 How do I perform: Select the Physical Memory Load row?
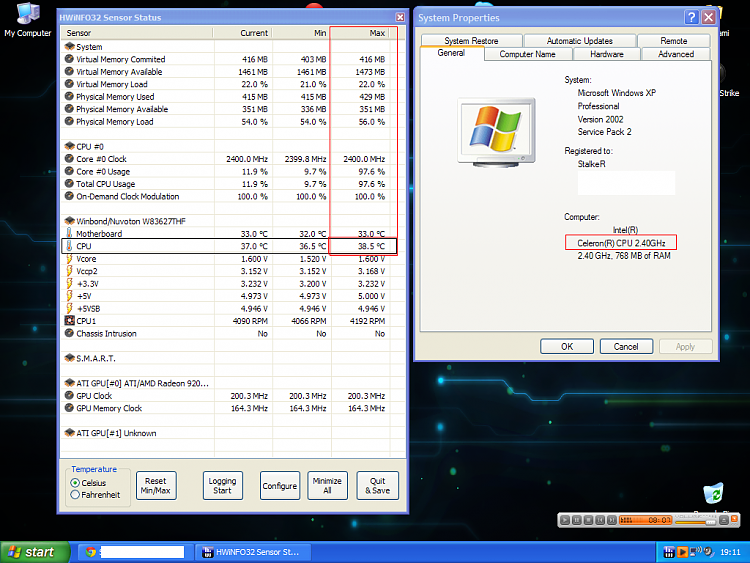(x=233, y=121)
